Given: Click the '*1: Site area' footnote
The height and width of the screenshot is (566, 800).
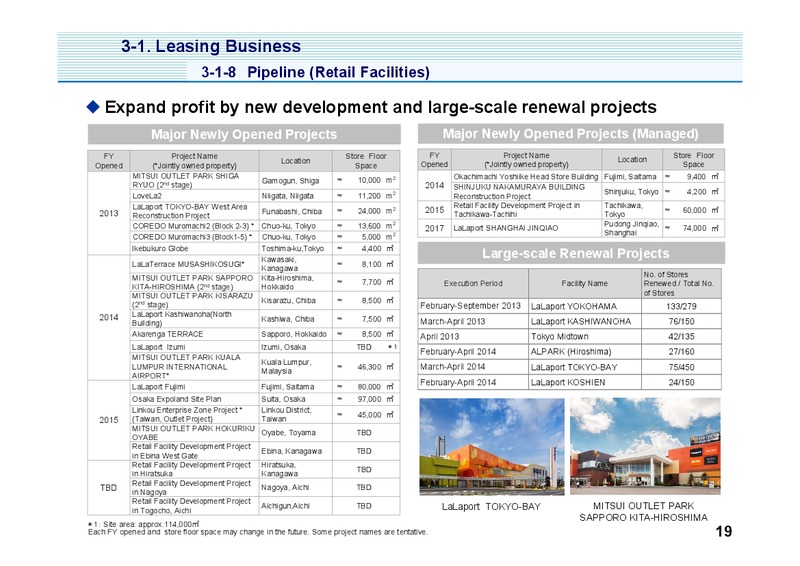Looking at the screenshot, I should click(144, 524).
